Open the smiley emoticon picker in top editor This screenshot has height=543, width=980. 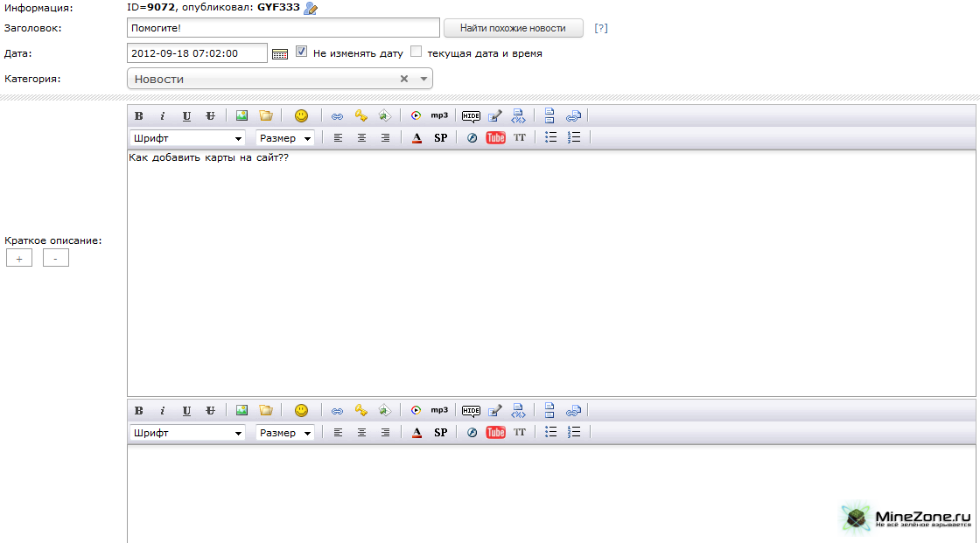tap(301, 115)
